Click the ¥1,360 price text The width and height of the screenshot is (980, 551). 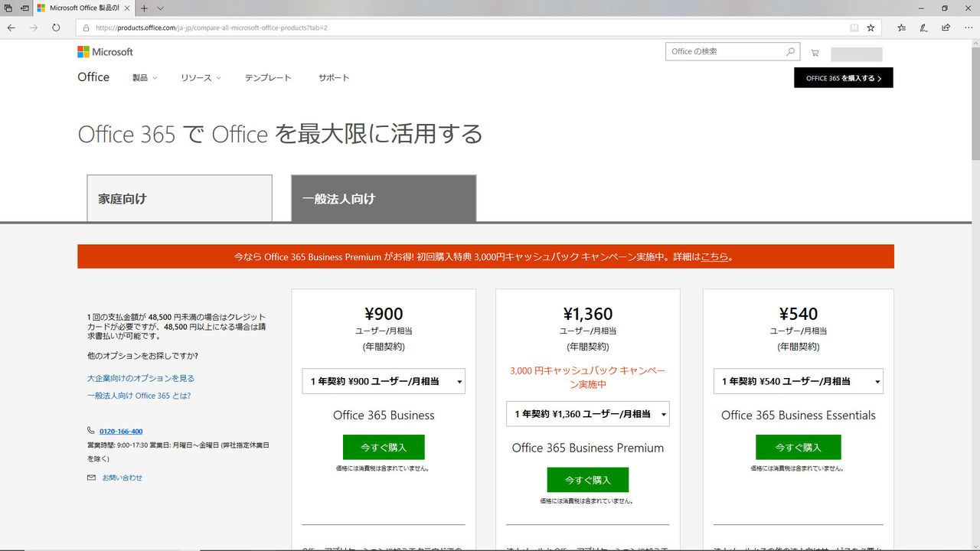[x=588, y=314]
